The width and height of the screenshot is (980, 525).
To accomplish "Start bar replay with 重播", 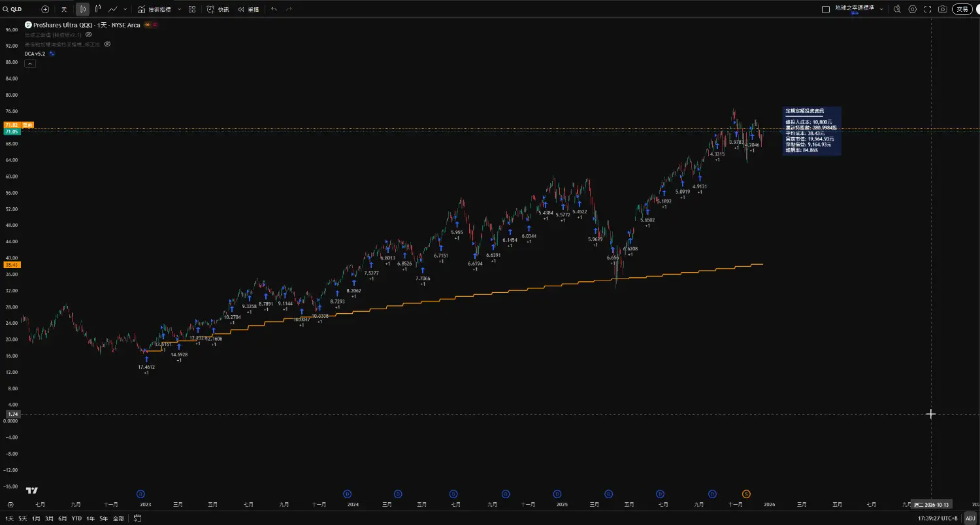I will click(x=248, y=9).
